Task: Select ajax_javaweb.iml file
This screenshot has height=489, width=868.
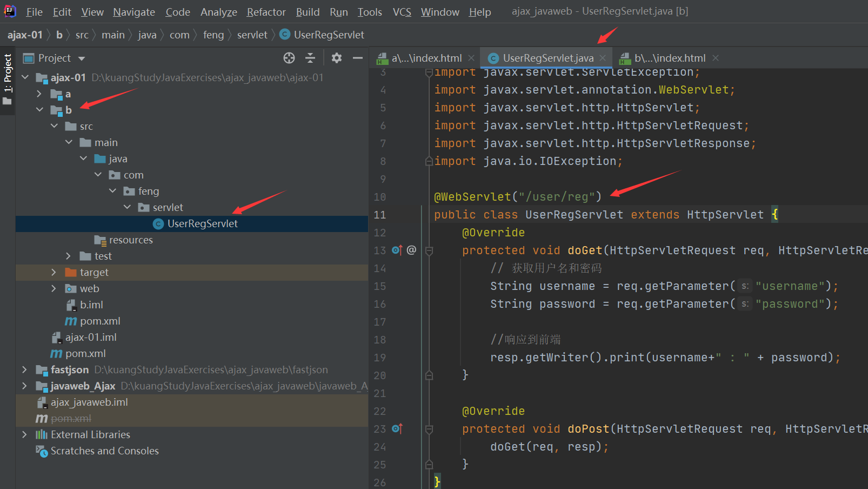Action: coord(82,402)
